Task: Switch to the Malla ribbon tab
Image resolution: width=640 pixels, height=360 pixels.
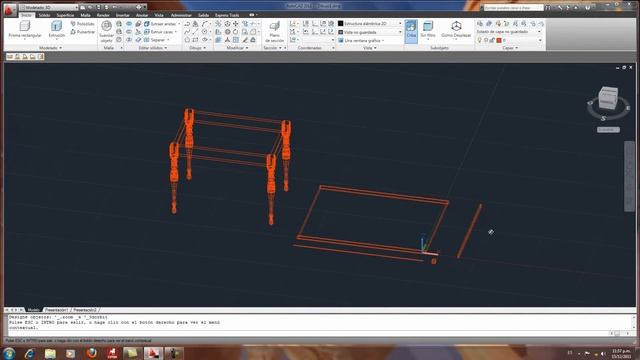Action: (85, 15)
